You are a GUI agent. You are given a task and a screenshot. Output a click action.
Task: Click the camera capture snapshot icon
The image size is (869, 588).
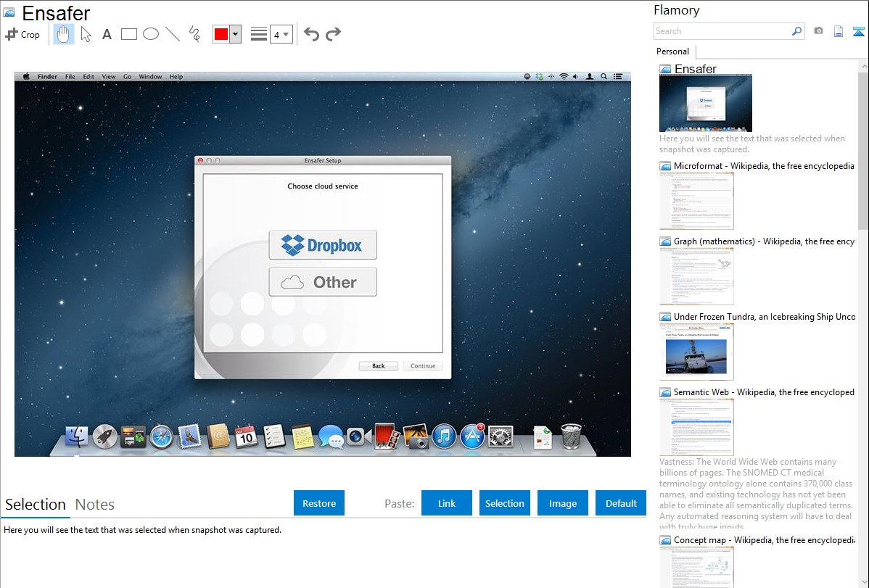818,31
